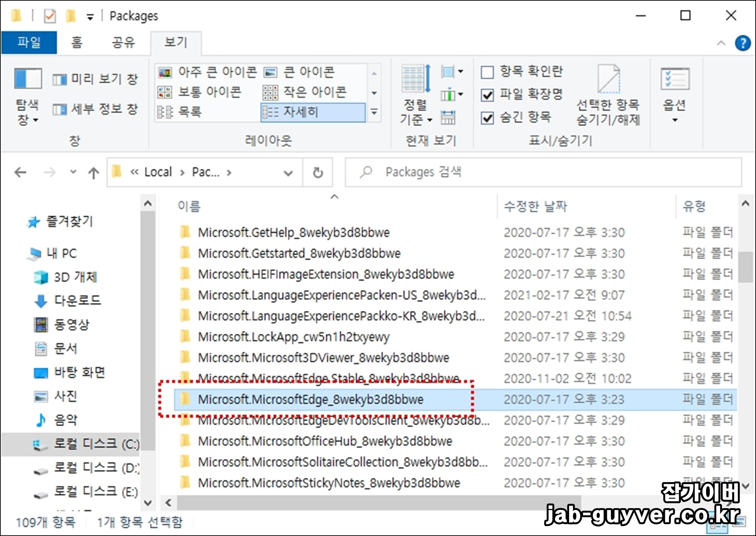Open the options (옵션) icon

coord(675,79)
